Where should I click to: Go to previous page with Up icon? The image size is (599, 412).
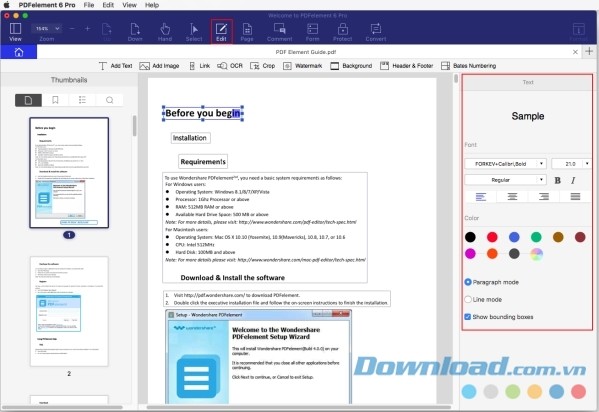pyautogui.click(x=107, y=32)
